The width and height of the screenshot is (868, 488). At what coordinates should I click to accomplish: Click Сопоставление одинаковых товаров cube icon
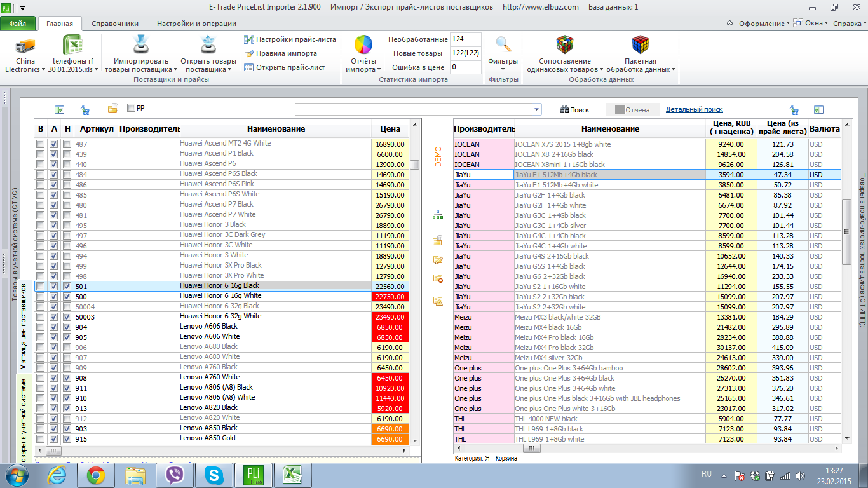pos(565,45)
